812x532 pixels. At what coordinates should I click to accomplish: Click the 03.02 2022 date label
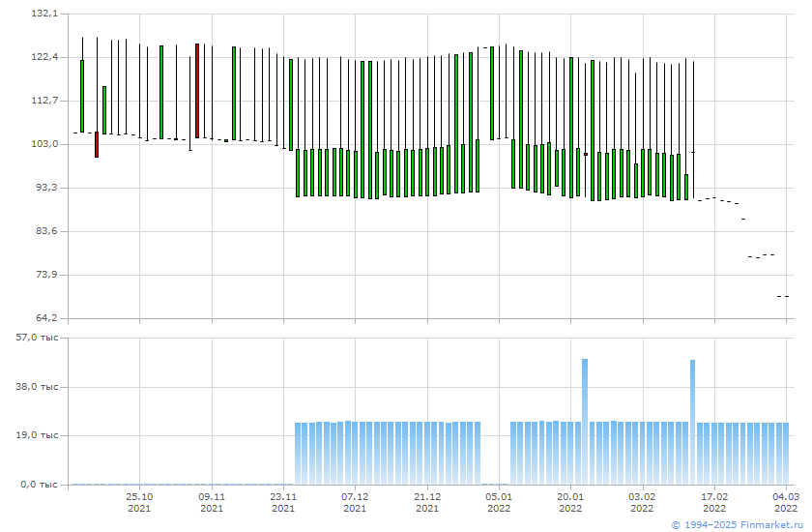[x=642, y=502]
